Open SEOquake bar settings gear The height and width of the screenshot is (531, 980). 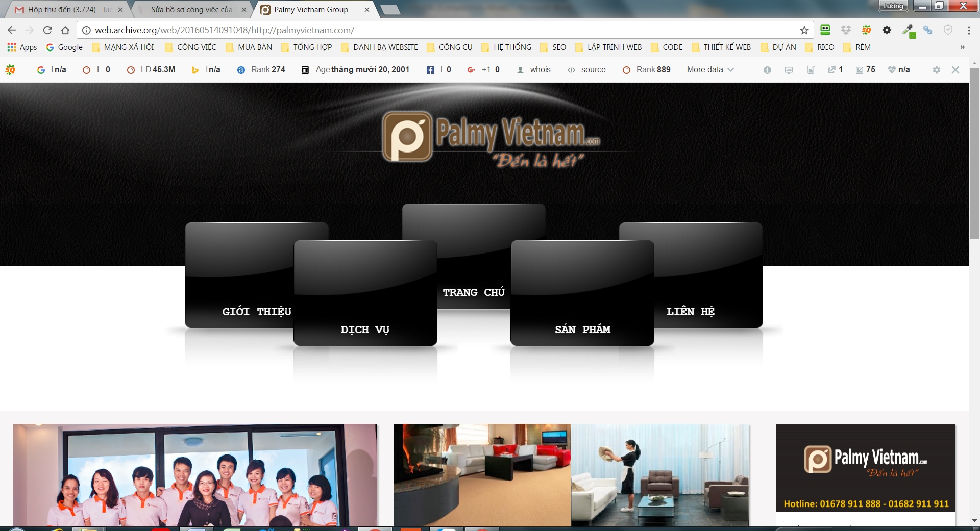tap(936, 70)
